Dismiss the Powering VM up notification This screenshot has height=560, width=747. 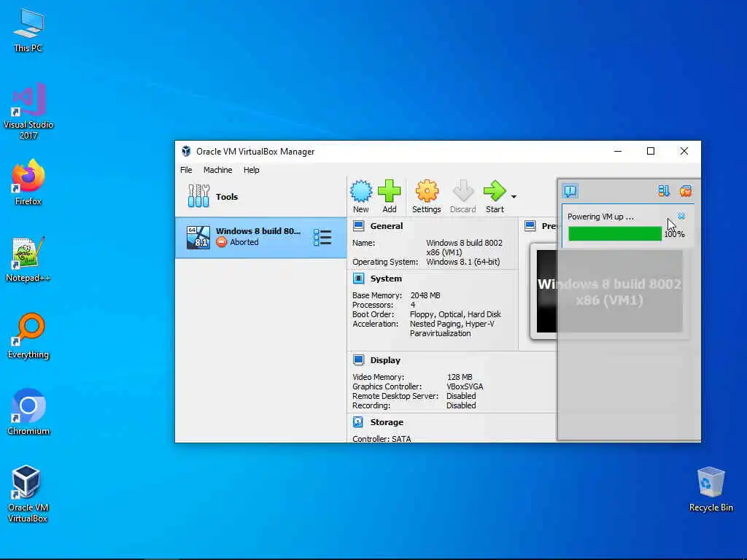pyautogui.click(x=681, y=216)
